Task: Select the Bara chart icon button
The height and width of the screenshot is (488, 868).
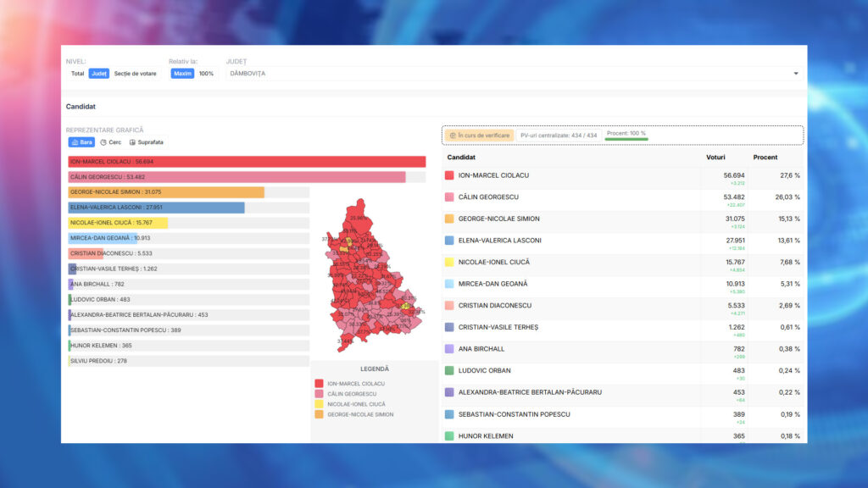Action: 81,142
